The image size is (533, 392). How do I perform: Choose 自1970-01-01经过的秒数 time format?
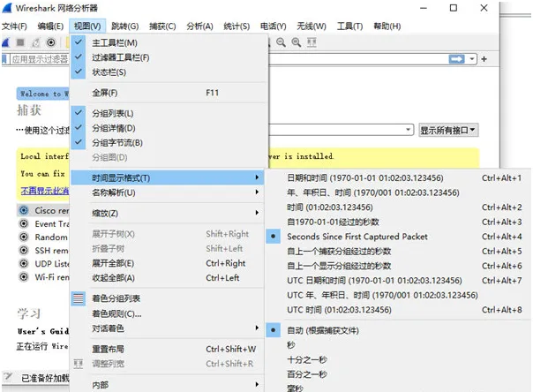click(398, 222)
